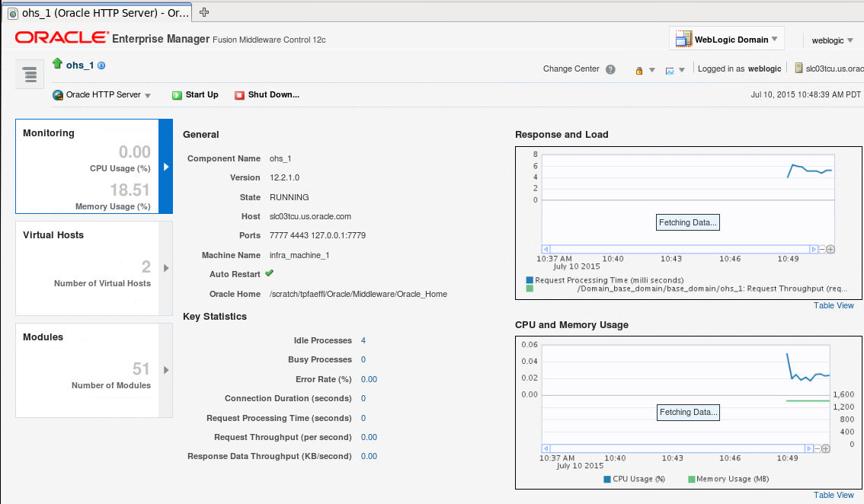Open the Oracle HTTP Server dropdown menu
This screenshot has height=504, width=864.
tap(148, 96)
